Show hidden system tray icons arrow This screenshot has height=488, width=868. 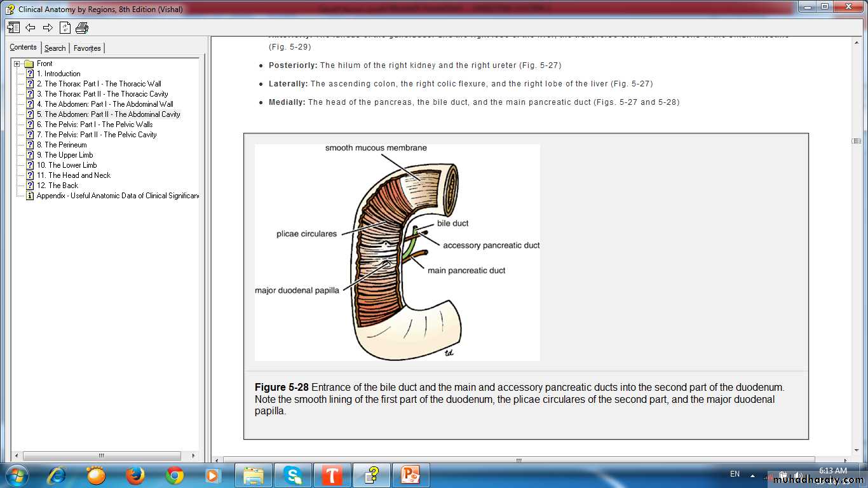753,475
